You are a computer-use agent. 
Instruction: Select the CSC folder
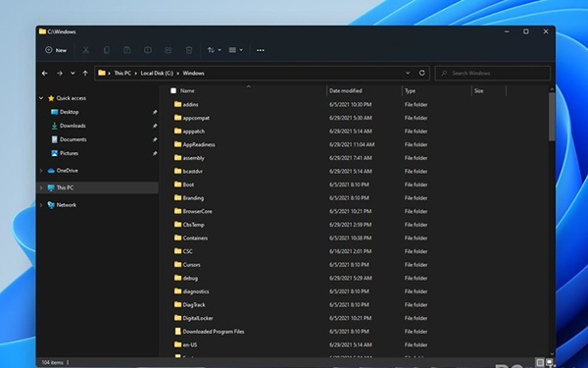[x=187, y=251]
